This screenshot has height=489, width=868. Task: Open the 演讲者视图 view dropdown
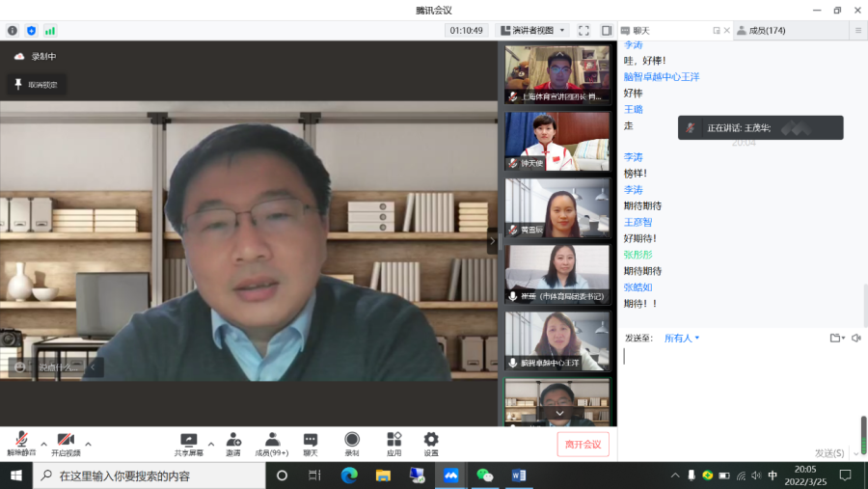532,31
